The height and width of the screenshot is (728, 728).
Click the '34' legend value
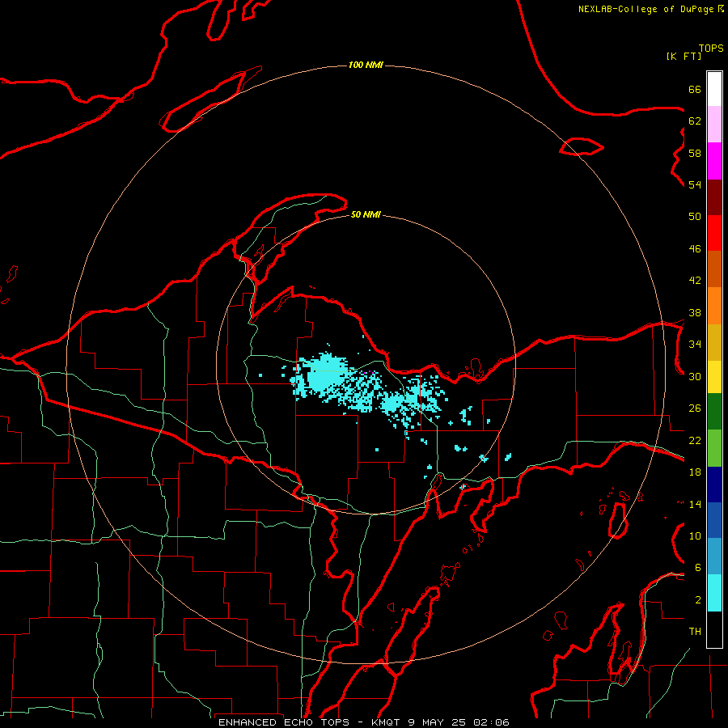695,345
